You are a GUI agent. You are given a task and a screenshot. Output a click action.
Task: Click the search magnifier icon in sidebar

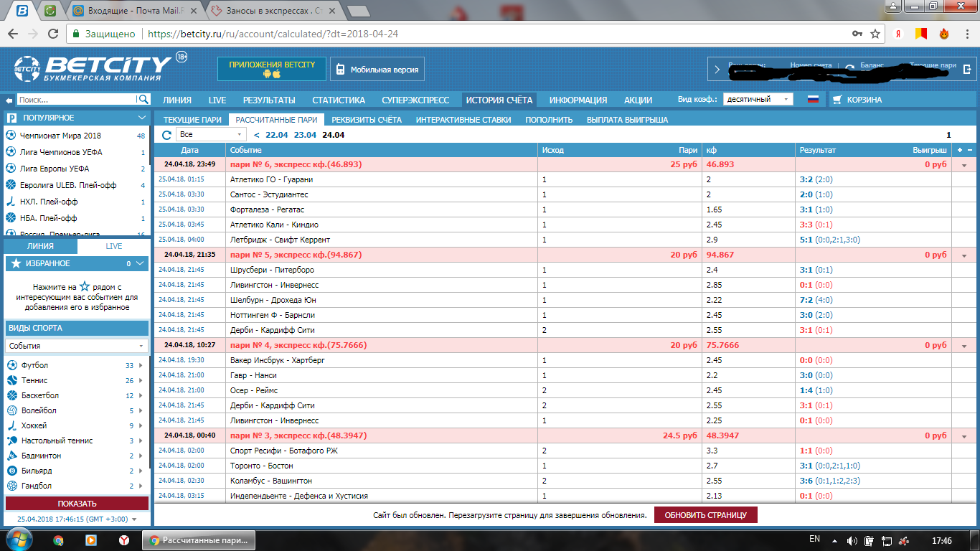[143, 100]
